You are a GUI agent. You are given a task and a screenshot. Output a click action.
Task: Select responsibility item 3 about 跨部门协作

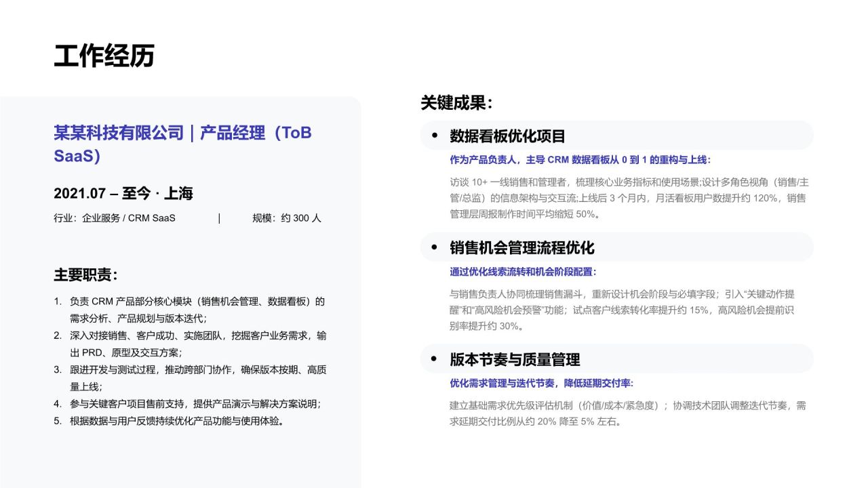pyautogui.click(x=190, y=378)
